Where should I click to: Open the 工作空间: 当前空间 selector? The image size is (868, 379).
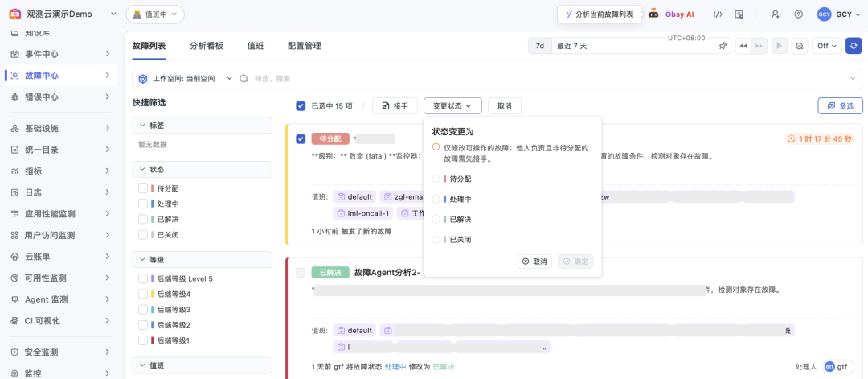click(x=184, y=79)
